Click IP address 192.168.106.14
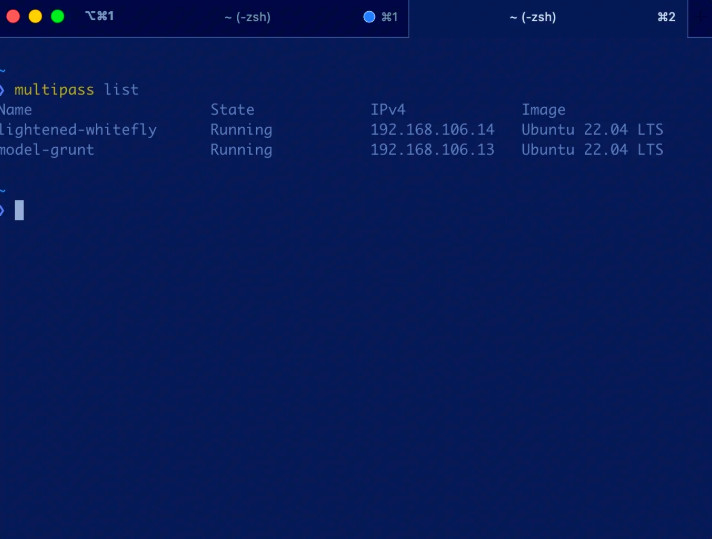 click(432, 130)
